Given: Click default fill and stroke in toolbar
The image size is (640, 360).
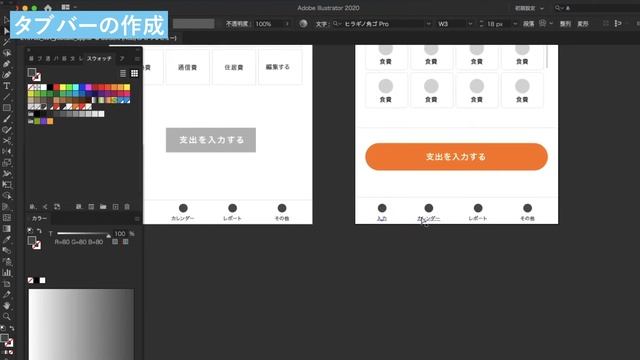Looking at the screenshot, I should pyautogui.click(x=3, y=328).
